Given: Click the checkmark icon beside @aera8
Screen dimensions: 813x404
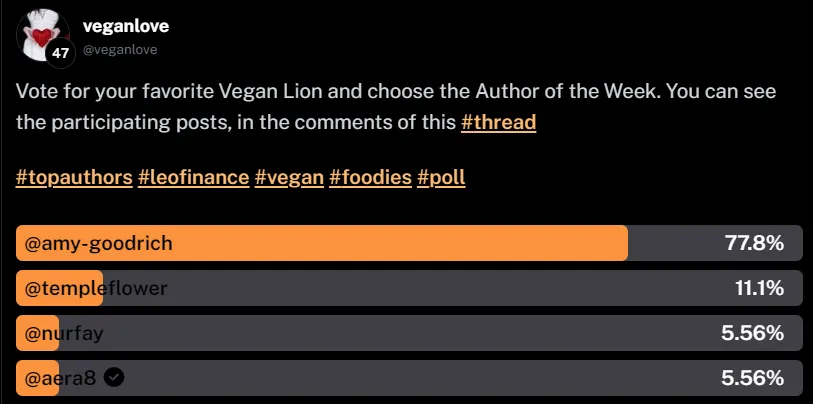Looking at the screenshot, I should [x=114, y=377].
